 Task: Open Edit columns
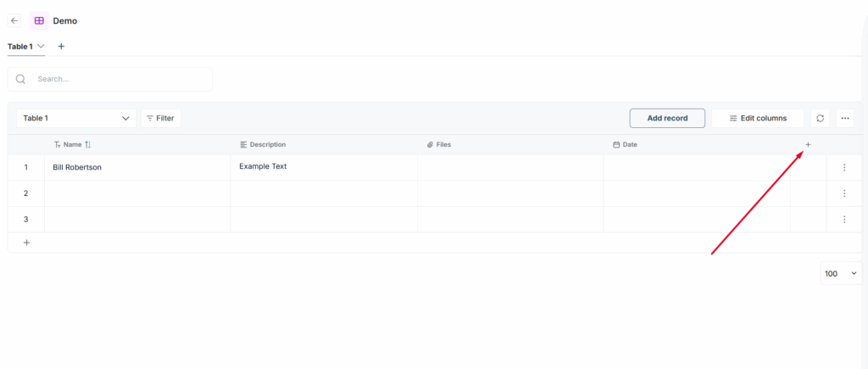(757, 119)
